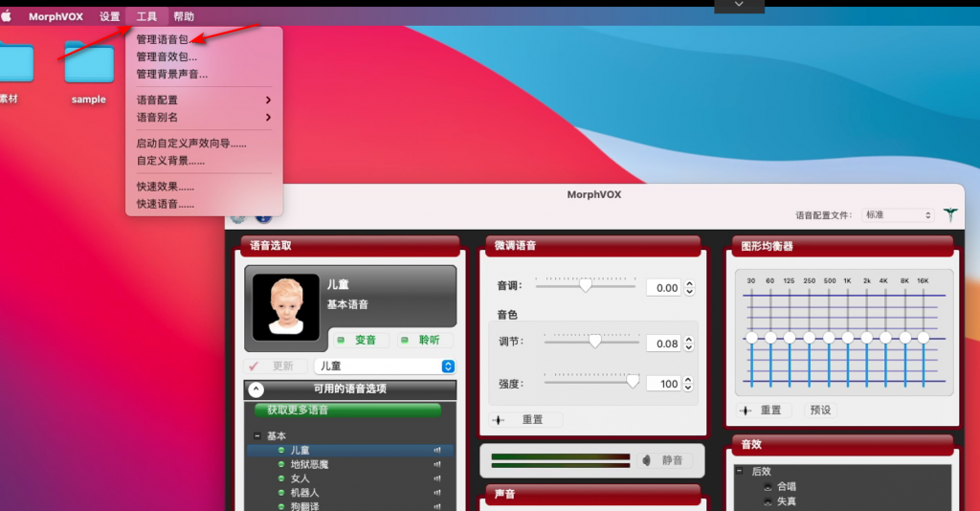The image size is (980, 511).
Task: Open the 语音配置文件 标准 dropdown
Action: tap(898, 215)
